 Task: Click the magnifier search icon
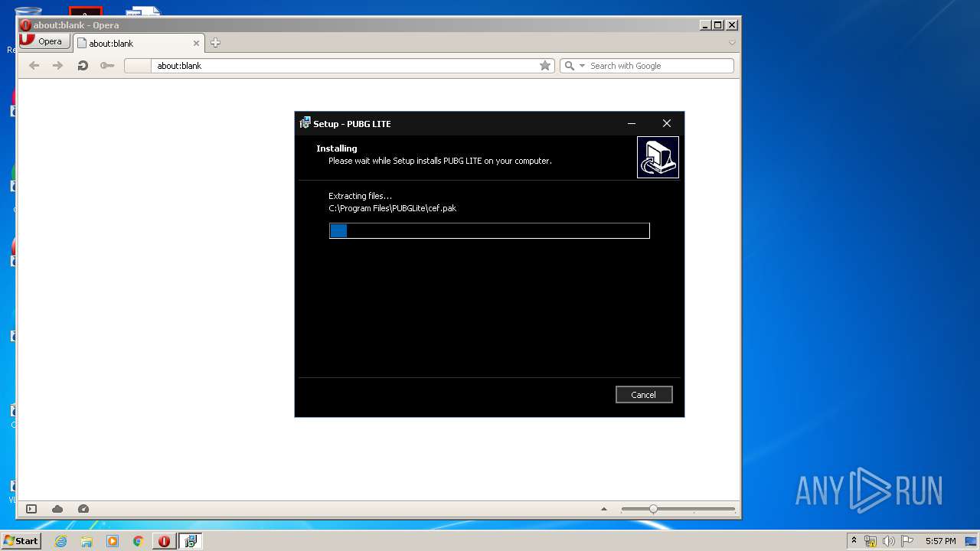click(x=569, y=66)
